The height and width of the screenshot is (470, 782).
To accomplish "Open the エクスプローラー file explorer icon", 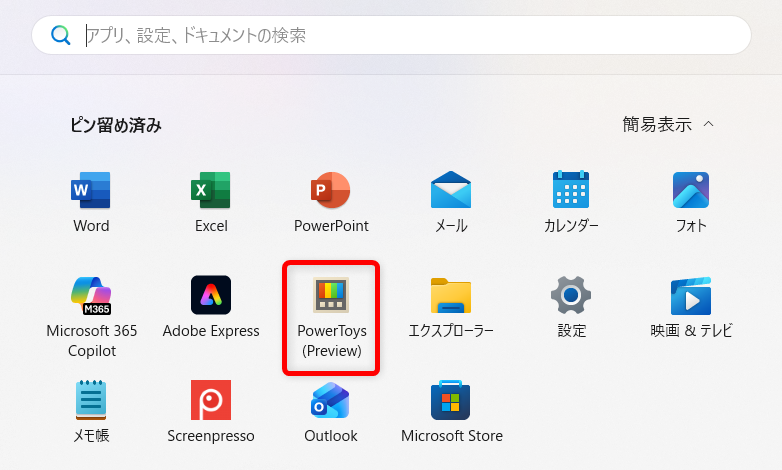I will click(451, 295).
